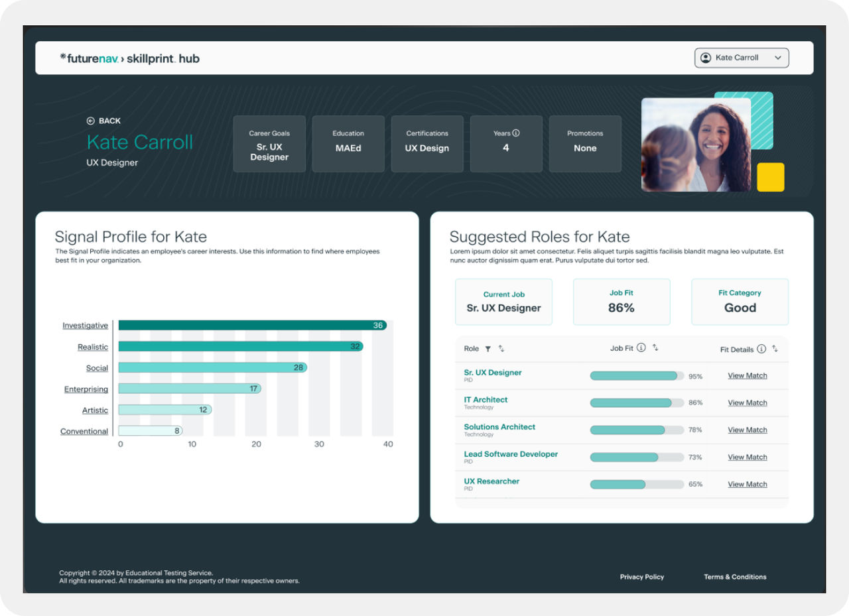Screen dimensions: 849x616
Task: Click the Role column filter icon
Action: pyautogui.click(x=488, y=349)
